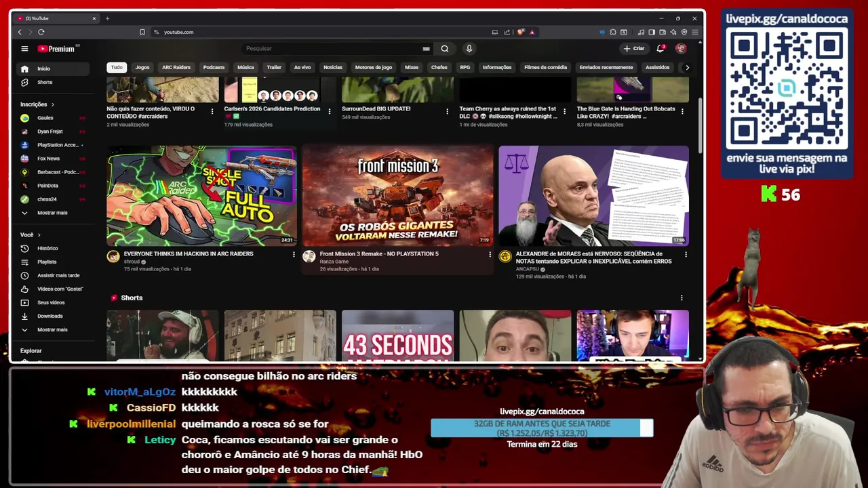Open Playlists from the sidebar
Screen dimensions: 868x488
(53, 262)
